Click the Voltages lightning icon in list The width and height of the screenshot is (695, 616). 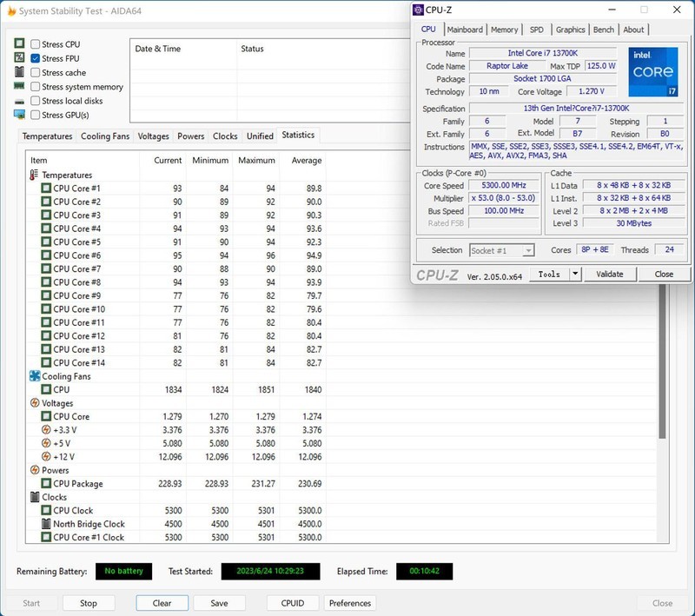click(35, 403)
